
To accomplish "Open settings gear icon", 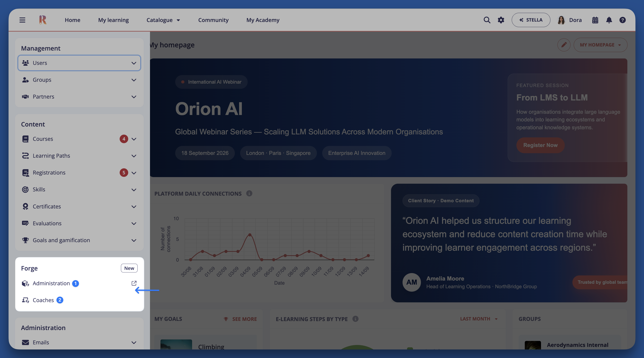I will [501, 20].
